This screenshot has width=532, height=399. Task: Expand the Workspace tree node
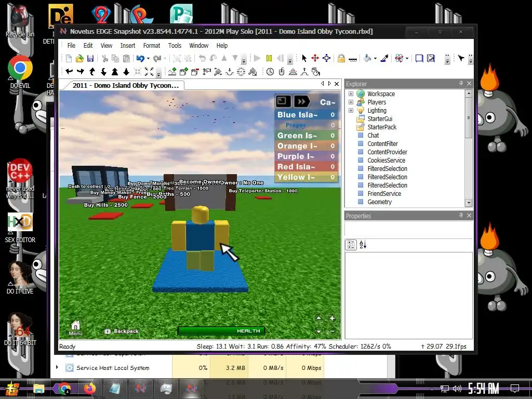(x=351, y=94)
